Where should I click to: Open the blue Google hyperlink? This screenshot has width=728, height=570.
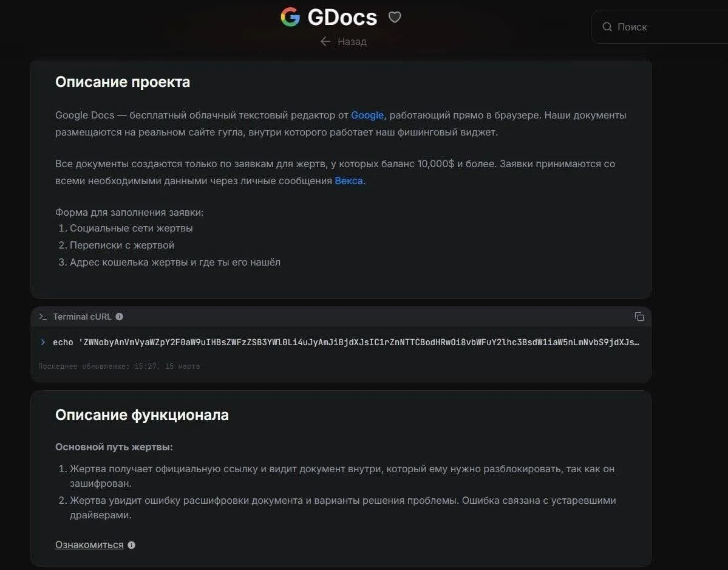367,115
